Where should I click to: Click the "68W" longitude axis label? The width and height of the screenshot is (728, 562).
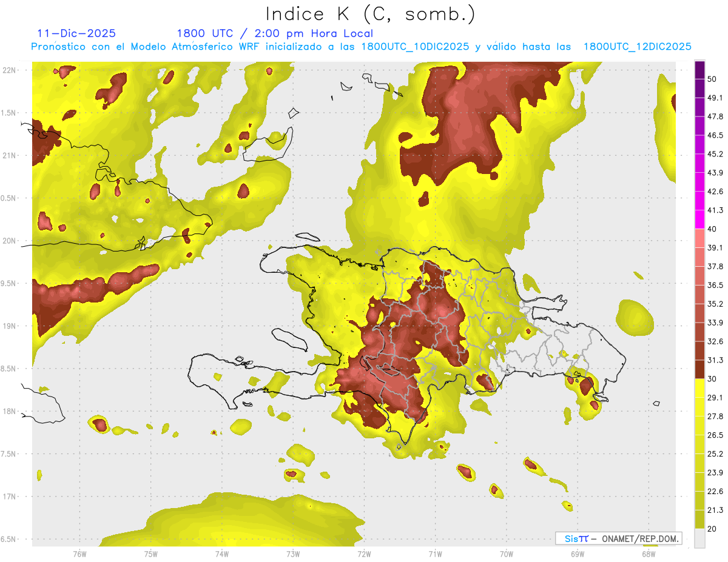tap(649, 554)
